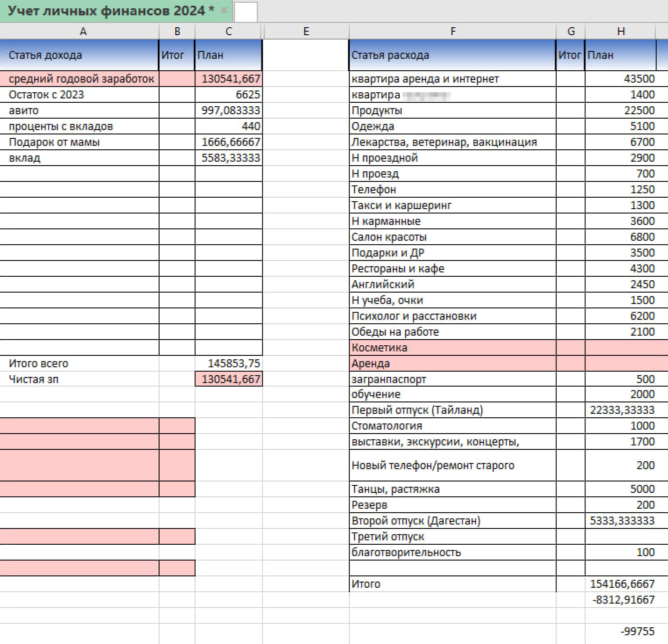
Task: Click the value -99755
Action: click(621, 631)
